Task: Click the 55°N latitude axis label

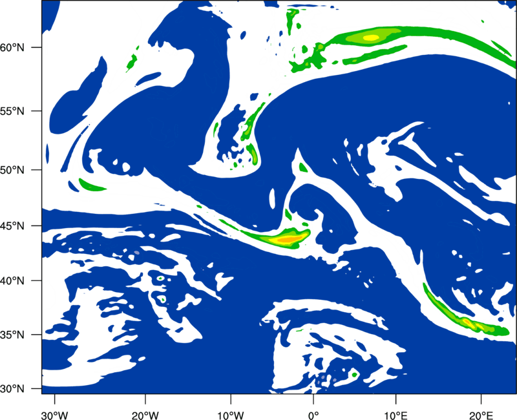Action: [x=12, y=111]
